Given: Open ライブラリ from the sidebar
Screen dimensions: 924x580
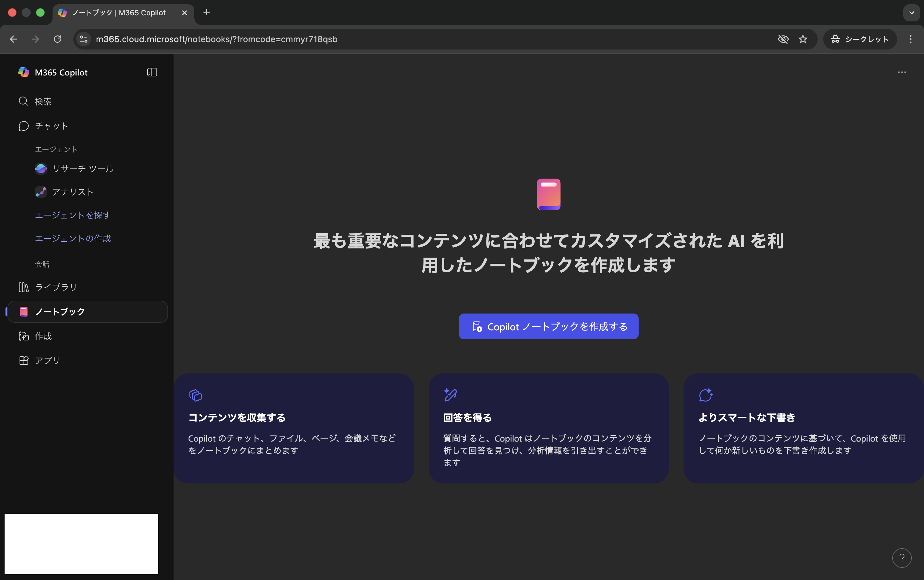Looking at the screenshot, I should (56, 287).
